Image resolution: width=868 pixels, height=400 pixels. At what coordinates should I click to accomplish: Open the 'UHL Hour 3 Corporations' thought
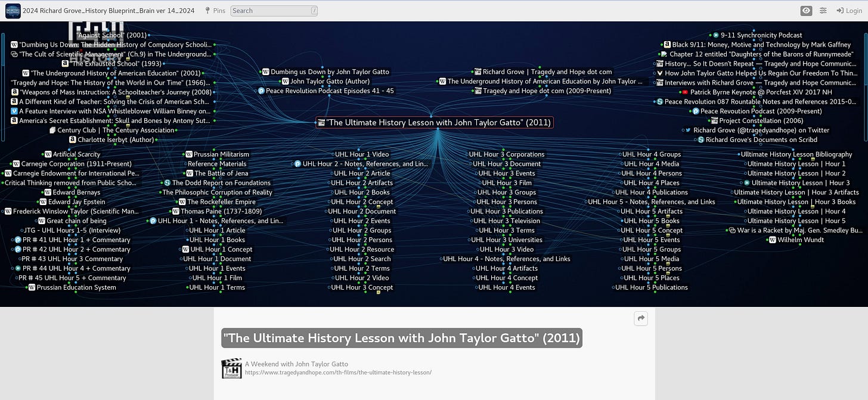pyautogui.click(x=507, y=154)
